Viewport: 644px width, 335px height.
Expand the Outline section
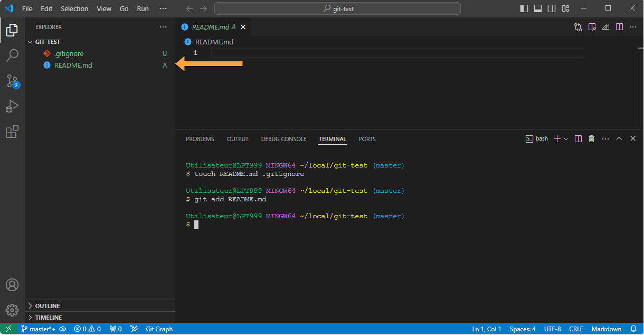pos(47,306)
